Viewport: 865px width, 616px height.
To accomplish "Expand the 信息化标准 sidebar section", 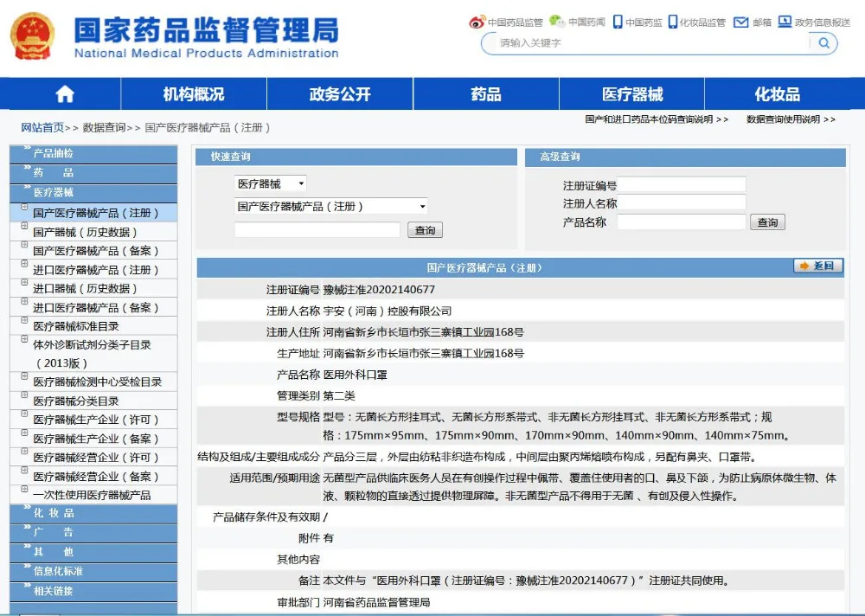I will click(x=93, y=571).
